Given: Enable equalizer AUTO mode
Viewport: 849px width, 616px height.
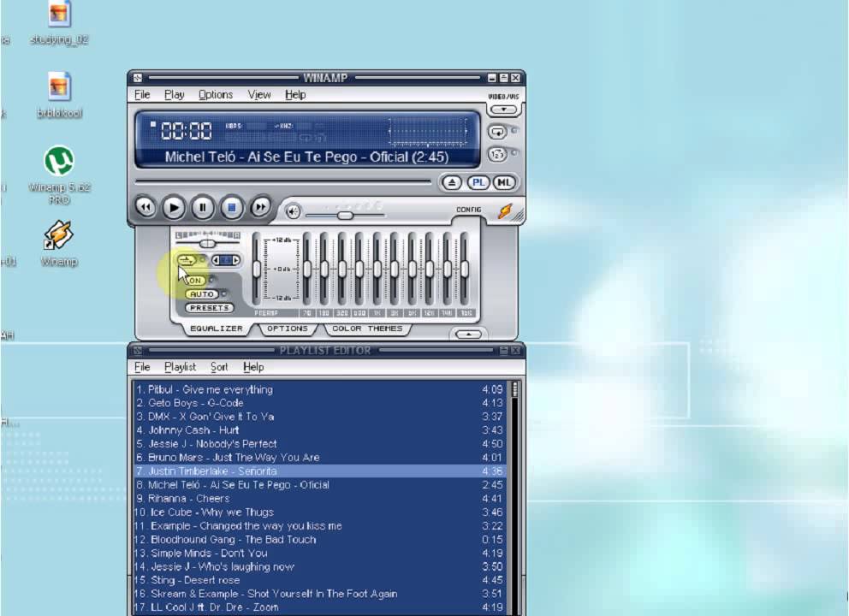Looking at the screenshot, I should (201, 294).
